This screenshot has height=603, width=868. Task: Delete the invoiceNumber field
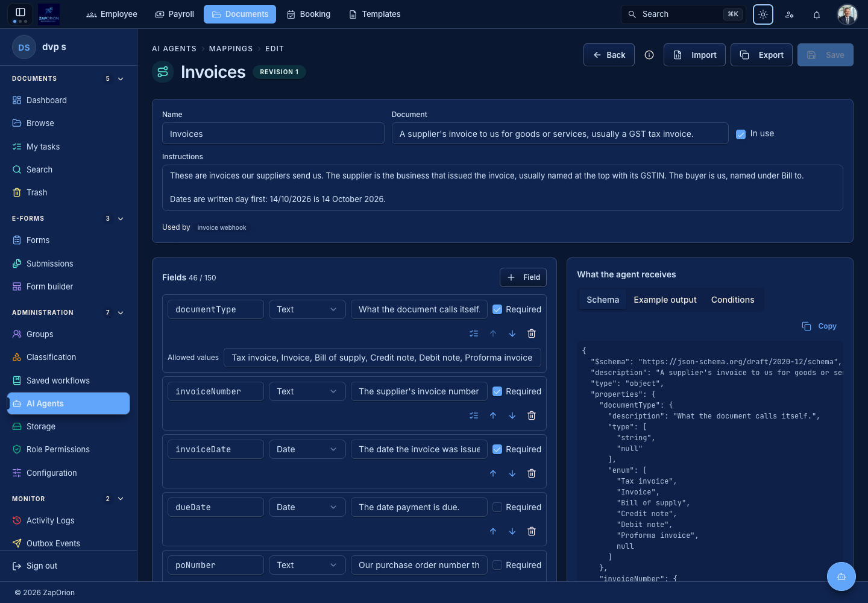point(532,415)
